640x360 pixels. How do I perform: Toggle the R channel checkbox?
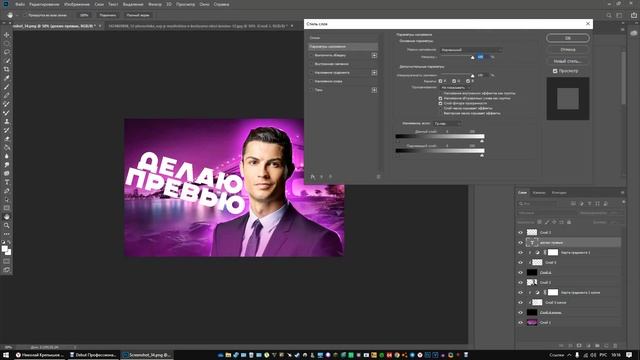[440, 81]
